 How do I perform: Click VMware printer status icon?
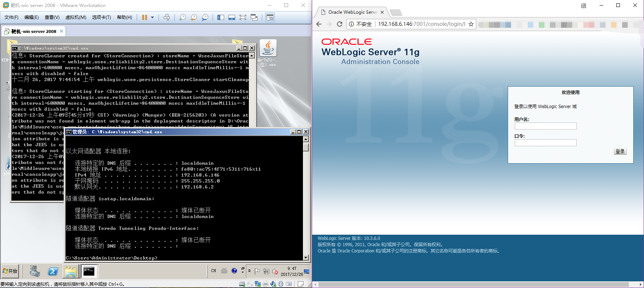coord(265,284)
